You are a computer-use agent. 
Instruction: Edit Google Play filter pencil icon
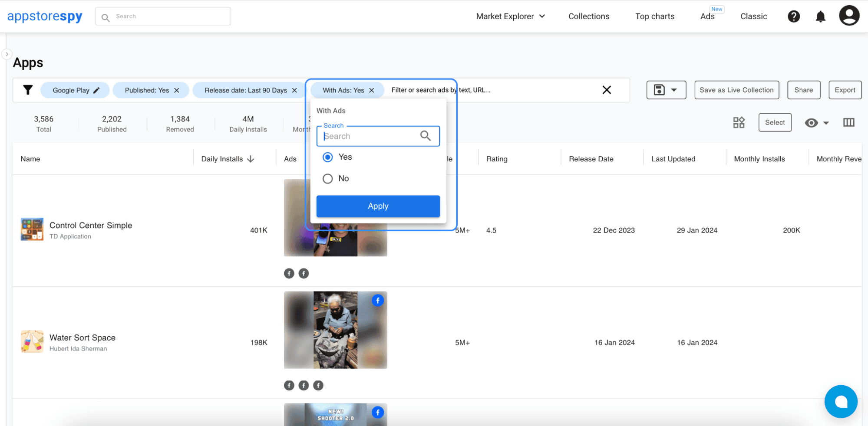tap(96, 90)
